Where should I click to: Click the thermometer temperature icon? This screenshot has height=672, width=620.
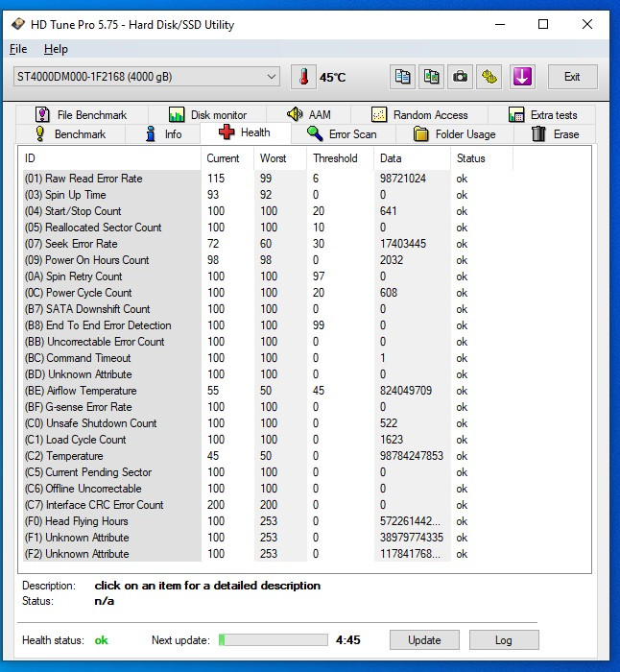pyautogui.click(x=303, y=77)
